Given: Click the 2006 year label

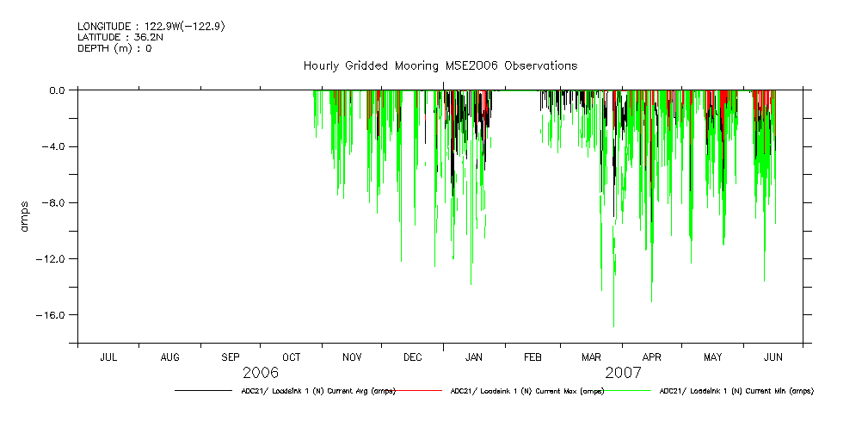Looking at the screenshot, I should tap(261, 373).
